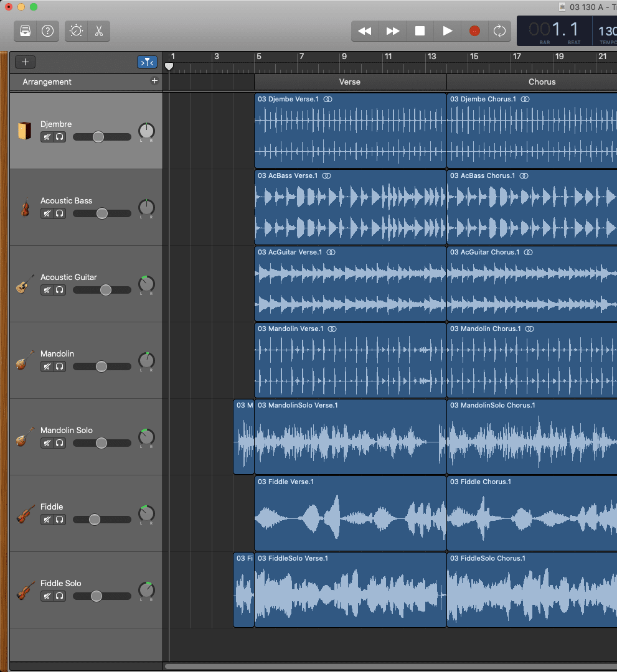The image size is (617, 672).
Task: Open the Library panel icon
Action: click(26, 31)
